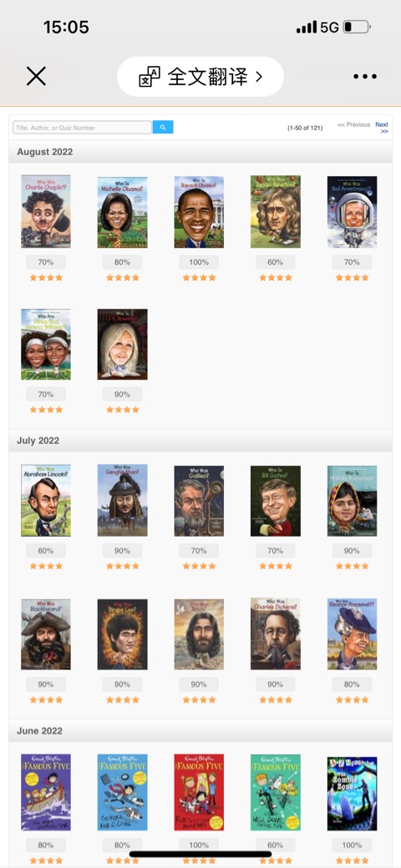
Task: Click the blue search magnifier button
Action: click(163, 128)
